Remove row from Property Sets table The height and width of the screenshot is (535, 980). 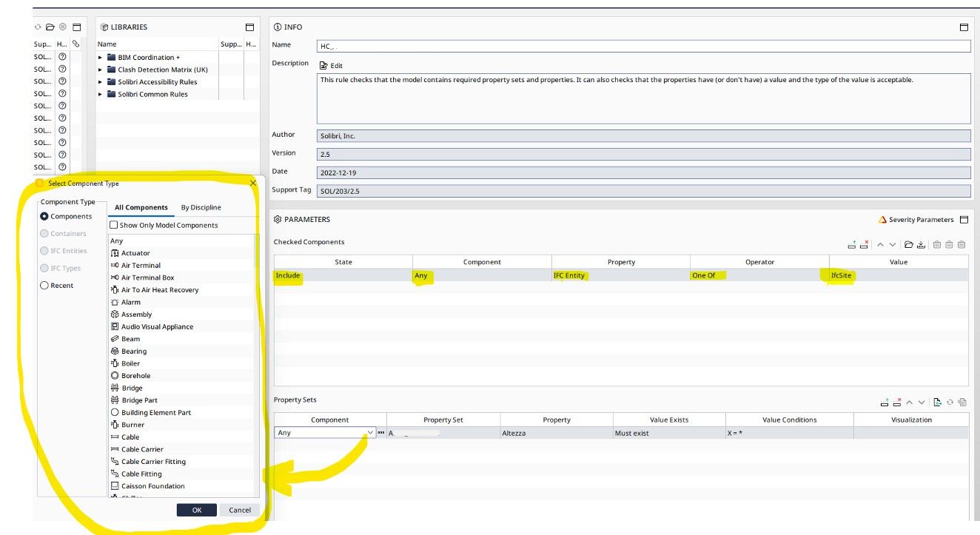click(896, 403)
